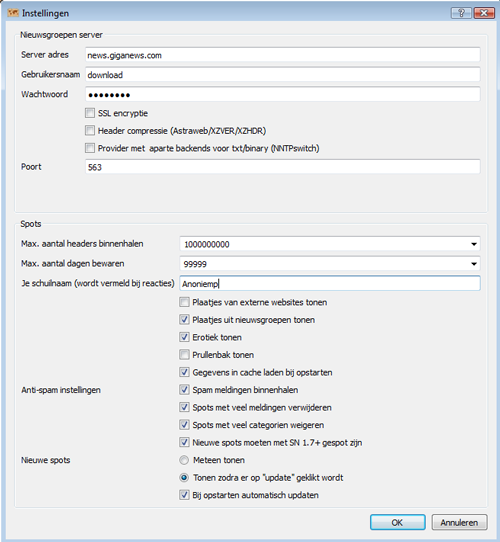Screen dimensions: 500x542
Task: Uncheck Plaatjes uit nieuwsgroepen tonen
Action: 184,320
